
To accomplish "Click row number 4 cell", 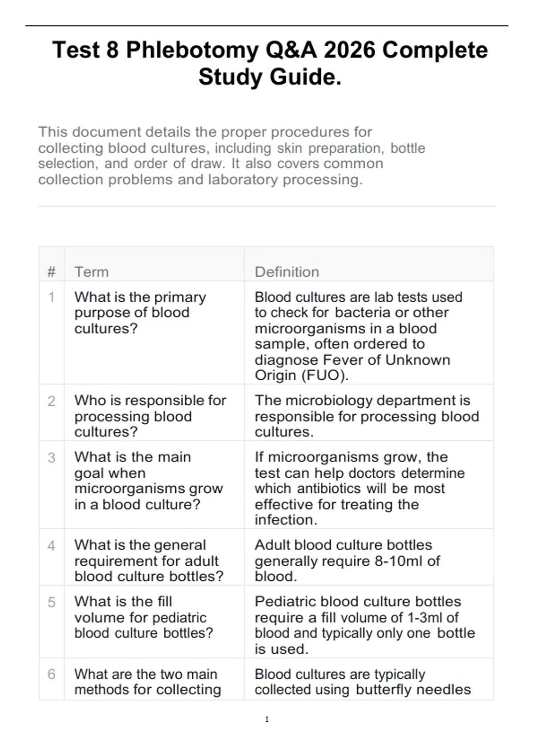I will click(52, 546).
